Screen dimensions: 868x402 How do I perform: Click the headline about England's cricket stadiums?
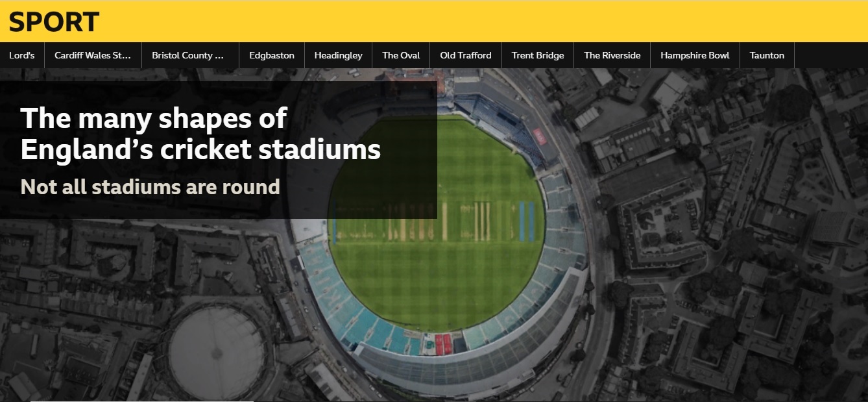200,134
